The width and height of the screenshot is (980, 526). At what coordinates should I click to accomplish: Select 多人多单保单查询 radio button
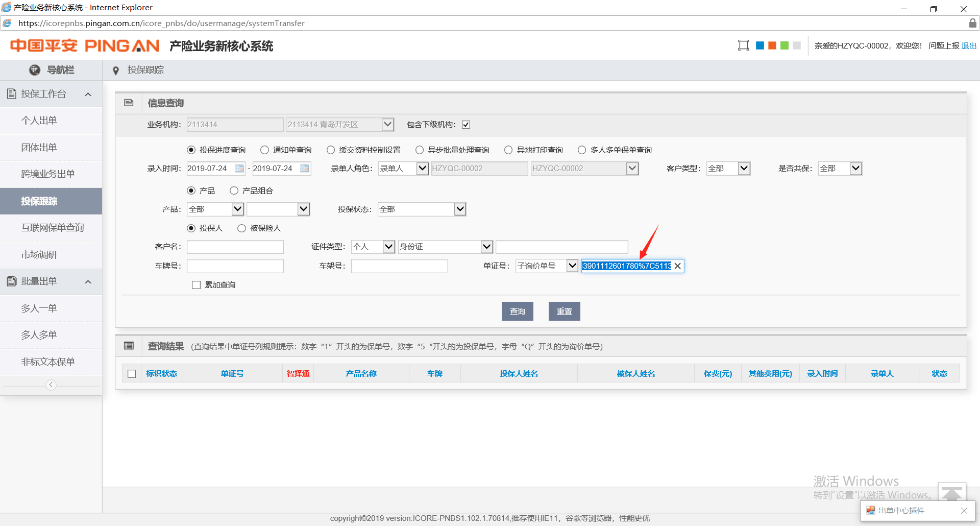click(x=582, y=150)
